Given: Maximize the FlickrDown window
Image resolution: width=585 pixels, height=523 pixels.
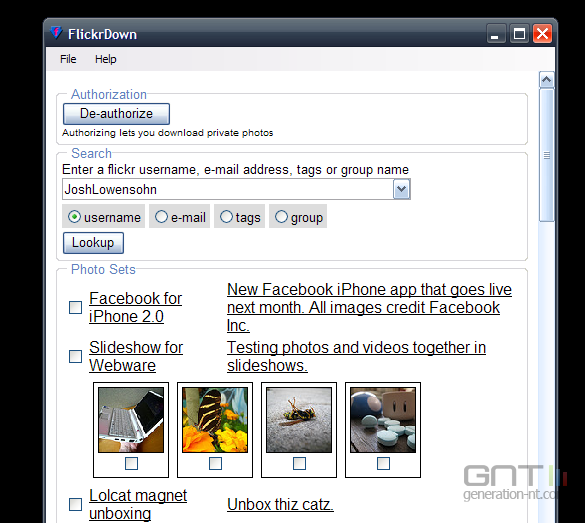Looking at the screenshot, I should point(519,34).
